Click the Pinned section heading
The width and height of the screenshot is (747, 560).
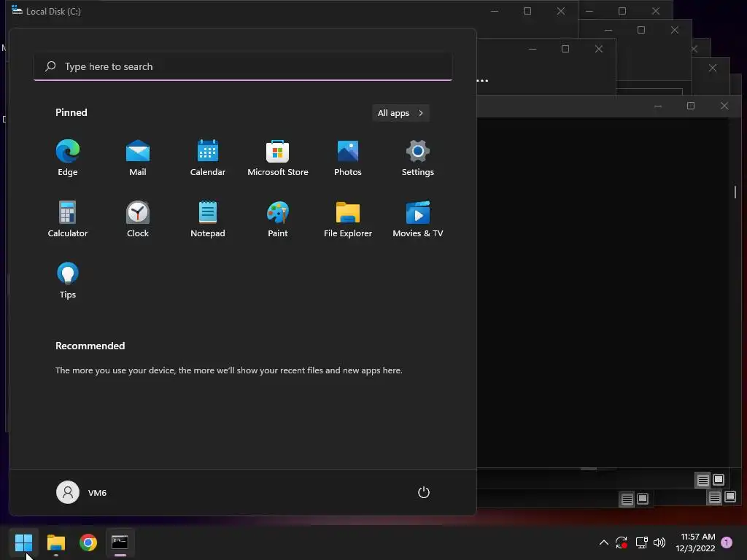(x=71, y=112)
